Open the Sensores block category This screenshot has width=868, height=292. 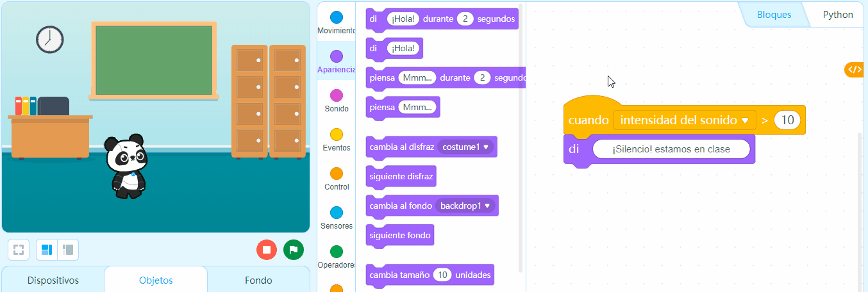[336, 218]
